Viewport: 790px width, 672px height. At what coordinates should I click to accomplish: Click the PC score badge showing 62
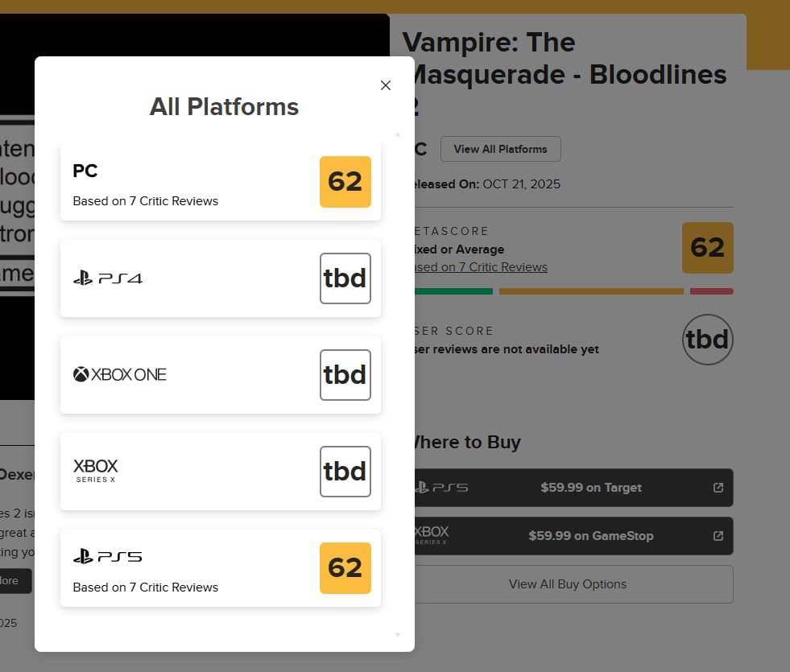(x=345, y=182)
